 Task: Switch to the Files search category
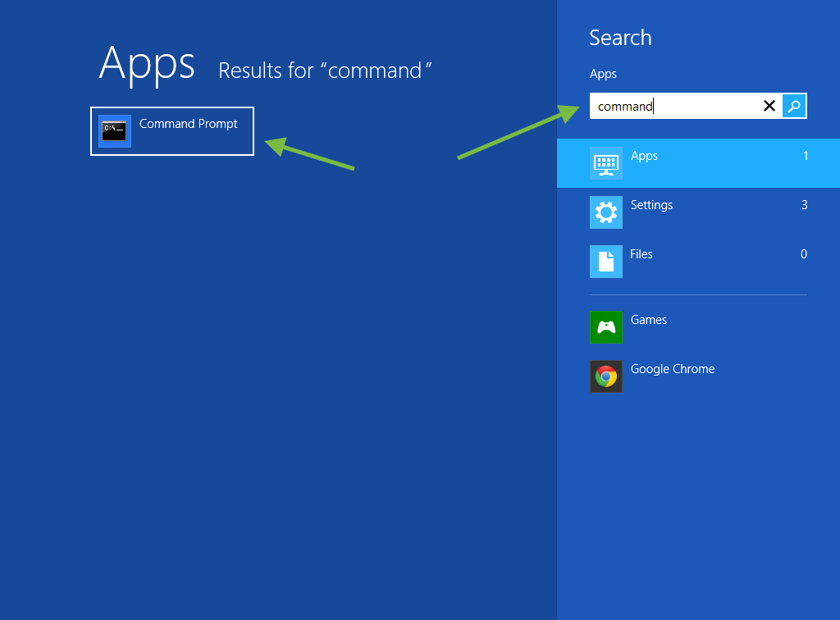[698, 262]
